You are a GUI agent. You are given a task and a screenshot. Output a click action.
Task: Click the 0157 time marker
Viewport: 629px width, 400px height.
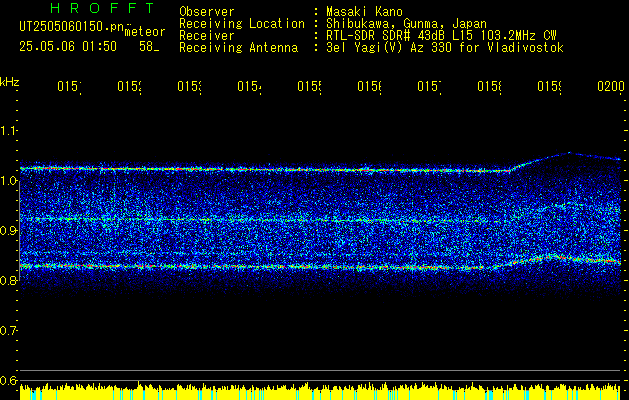pyautogui.click(x=429, y=86)
